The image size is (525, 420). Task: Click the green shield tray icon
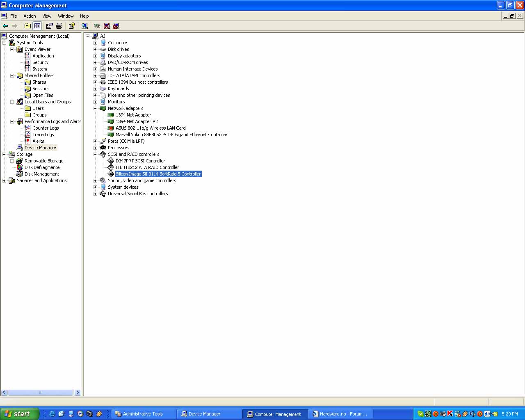(x=420, y=414)
